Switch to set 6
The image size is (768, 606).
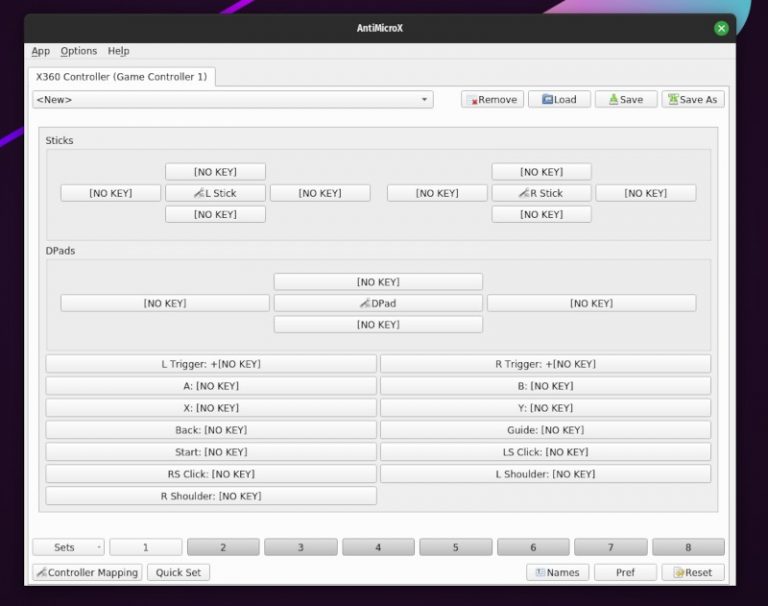pos(533,547)
